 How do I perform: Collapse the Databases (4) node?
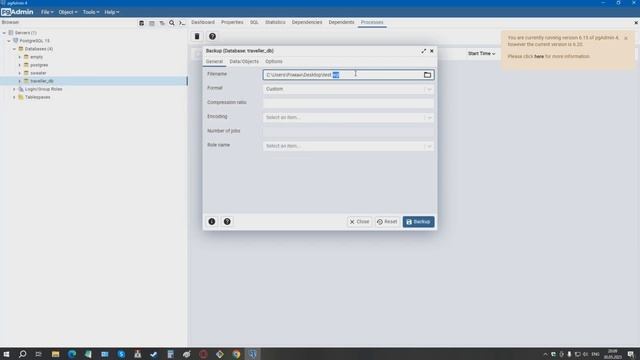14,49
